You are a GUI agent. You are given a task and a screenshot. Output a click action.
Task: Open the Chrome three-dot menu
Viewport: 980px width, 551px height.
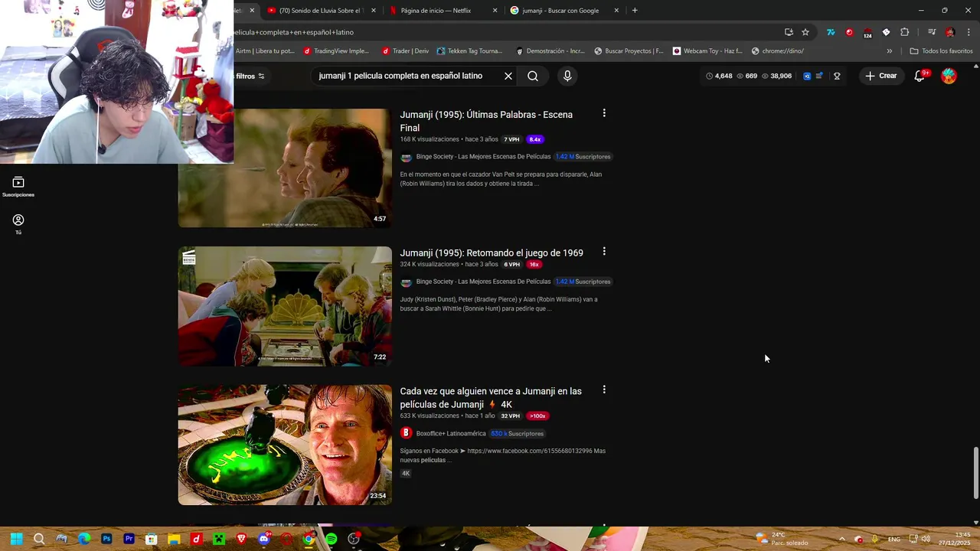pyautogui.click(x=969, y=32)
